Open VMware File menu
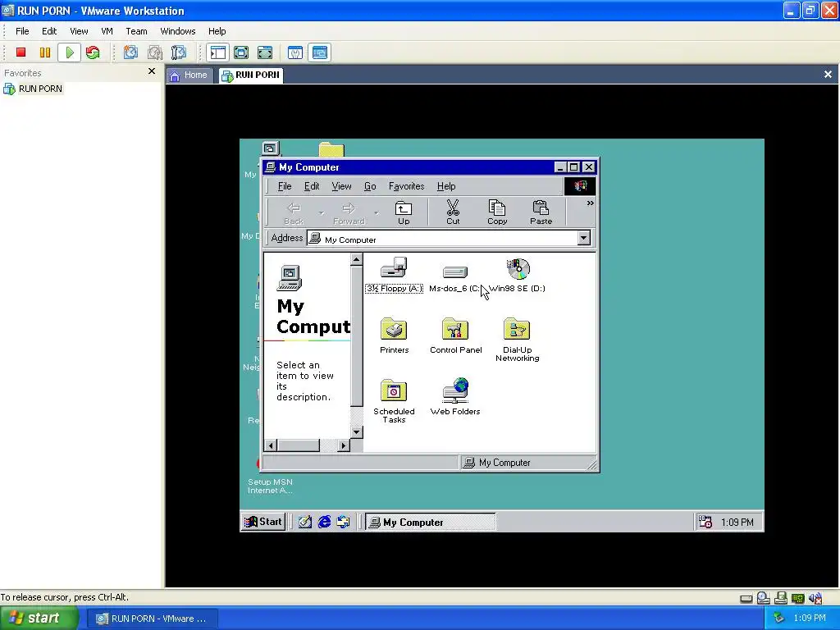Viewport: 840px width, 630px height. 22,31
